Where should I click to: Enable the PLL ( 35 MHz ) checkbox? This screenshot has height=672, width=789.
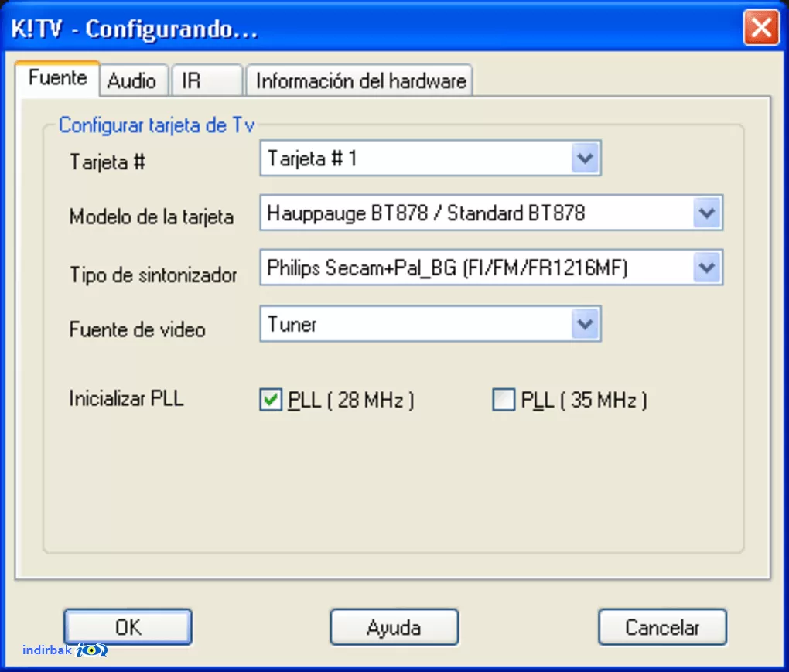tap(504, 400)
